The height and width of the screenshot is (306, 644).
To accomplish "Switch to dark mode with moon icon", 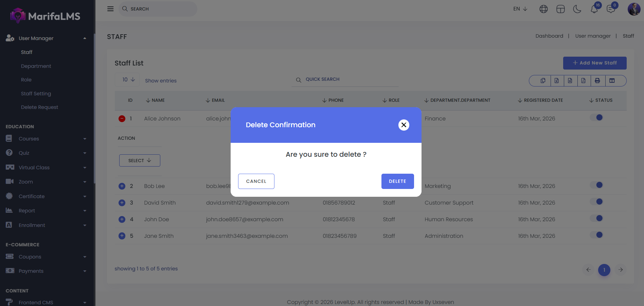I will (x=577, y=9).
